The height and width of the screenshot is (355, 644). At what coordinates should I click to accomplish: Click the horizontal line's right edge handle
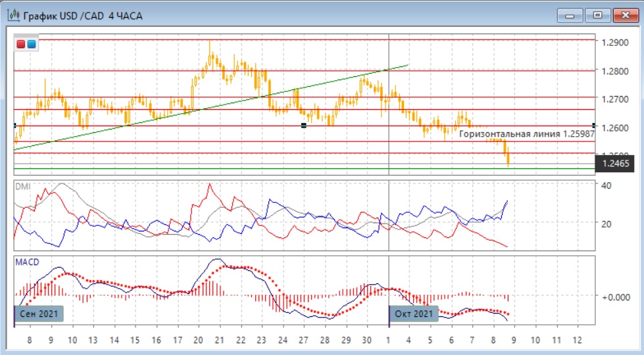[x=594, y=125]
